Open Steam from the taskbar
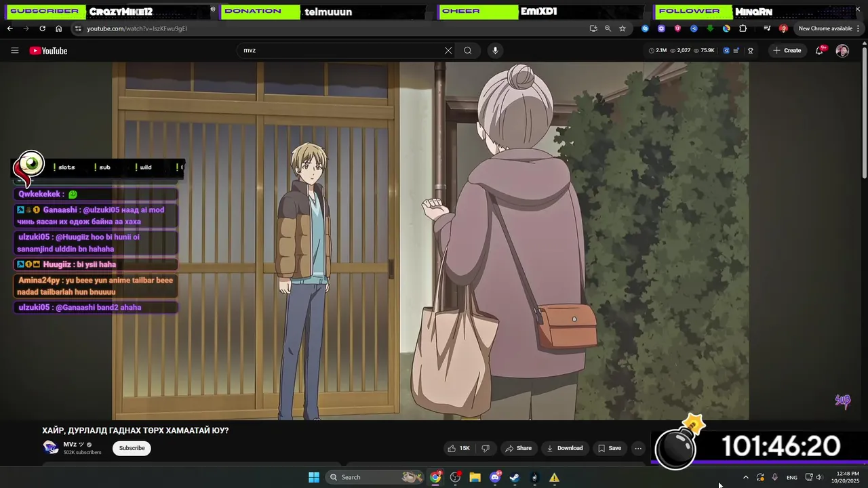This screenshot has height=488, width=868. pyautogui.click(x=515, y=477)
